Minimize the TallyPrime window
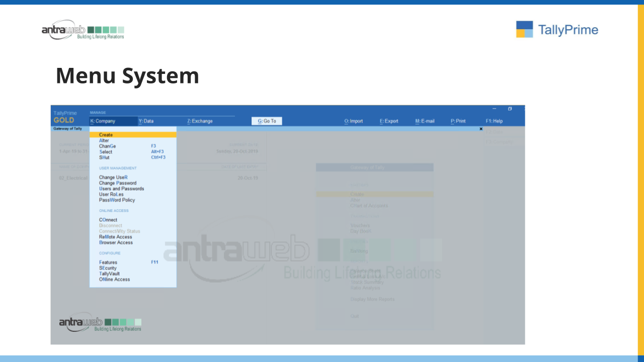Viewport: 644px width, 362px height. (x=494, y=109)
